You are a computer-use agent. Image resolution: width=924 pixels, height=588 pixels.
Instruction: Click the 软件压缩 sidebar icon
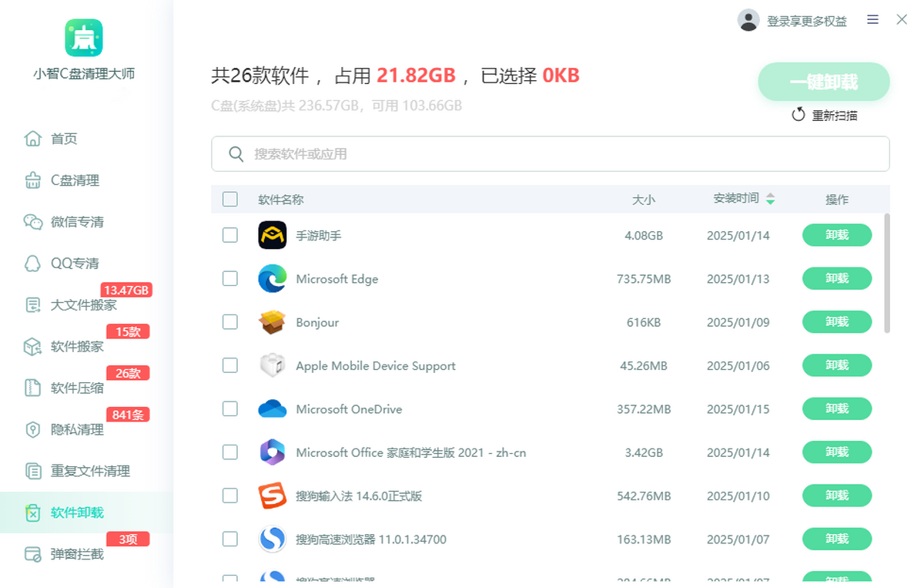click(33, 388)
